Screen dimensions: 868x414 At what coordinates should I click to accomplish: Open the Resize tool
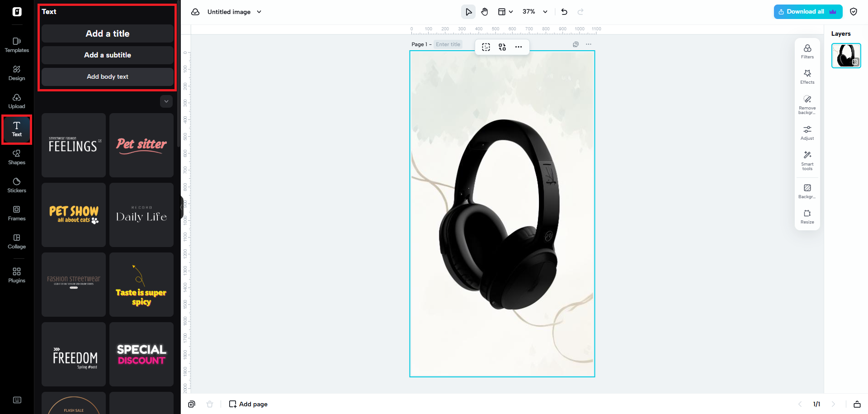(x=807, y=216)
